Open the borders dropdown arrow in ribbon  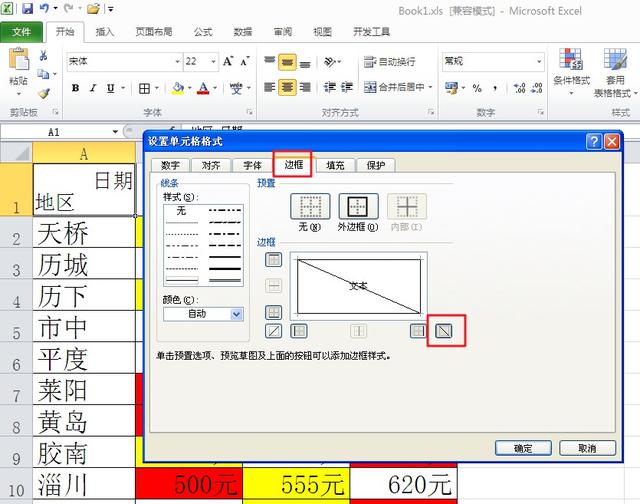[157, 88]
